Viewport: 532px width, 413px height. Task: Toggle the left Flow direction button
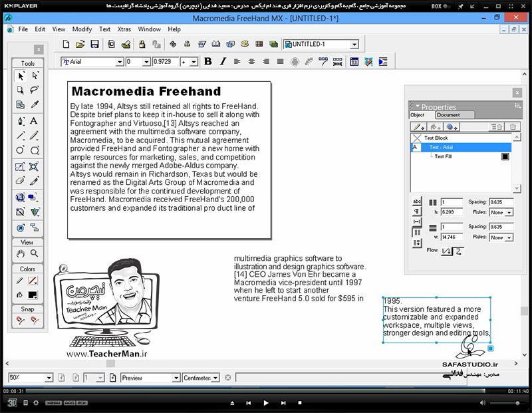(x=446, y=251)
